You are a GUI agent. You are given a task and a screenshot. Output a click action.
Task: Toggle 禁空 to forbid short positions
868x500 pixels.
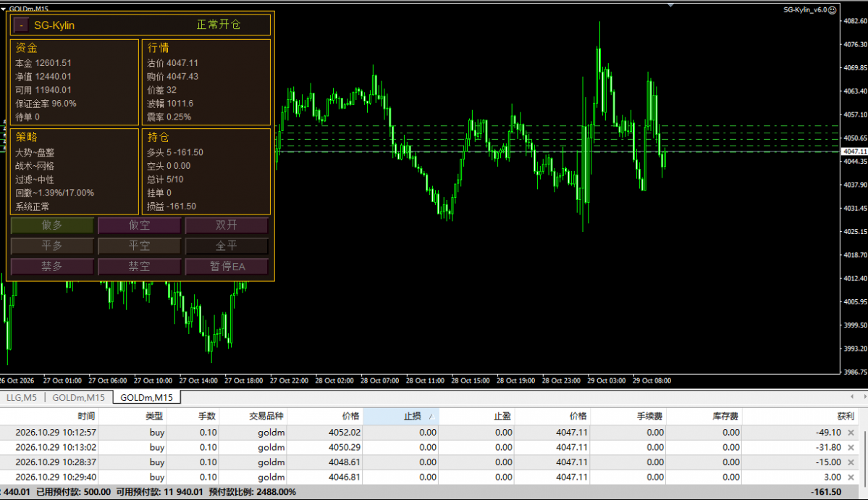tap(140, 267)
